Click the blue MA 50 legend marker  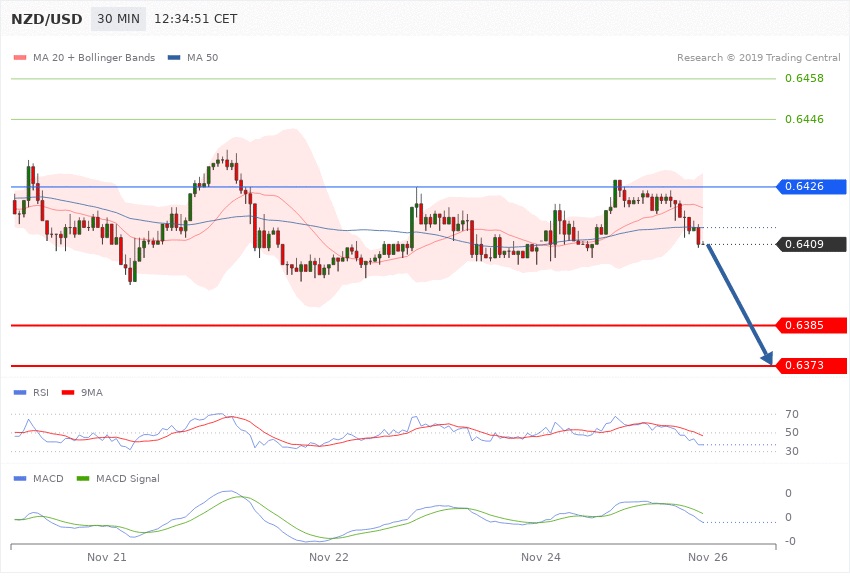point(174,58)
